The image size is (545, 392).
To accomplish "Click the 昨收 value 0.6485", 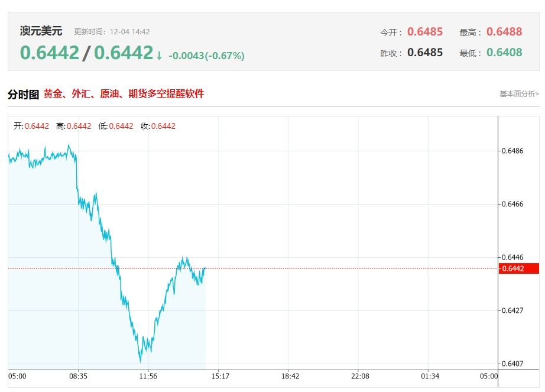I will [424, 53].
